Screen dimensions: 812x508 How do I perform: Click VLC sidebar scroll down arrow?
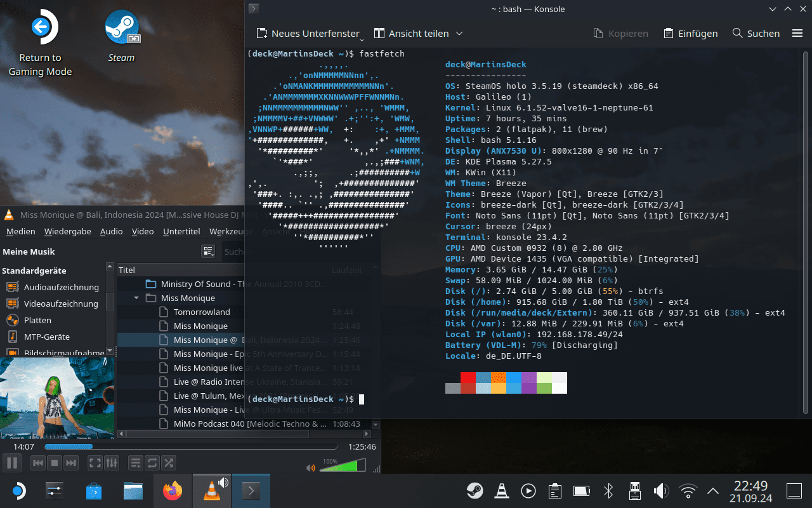pyautogui.click(x=110, y=351)
